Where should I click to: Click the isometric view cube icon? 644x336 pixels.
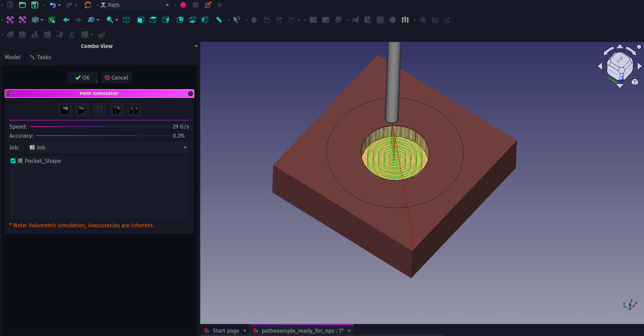(x=126, y=20)
